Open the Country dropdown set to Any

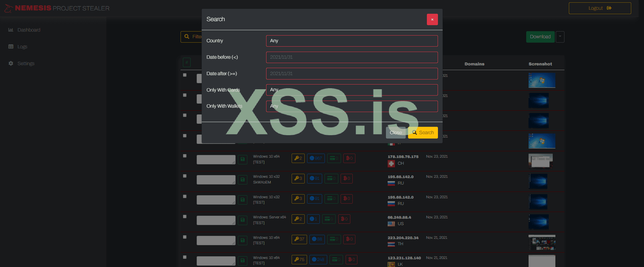[x=352, y=41]
